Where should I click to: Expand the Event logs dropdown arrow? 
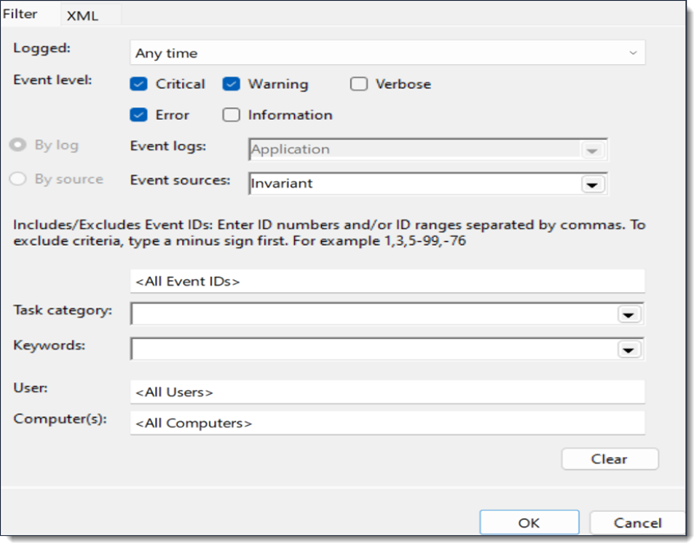pyautogui.click(x=592, y=150)
